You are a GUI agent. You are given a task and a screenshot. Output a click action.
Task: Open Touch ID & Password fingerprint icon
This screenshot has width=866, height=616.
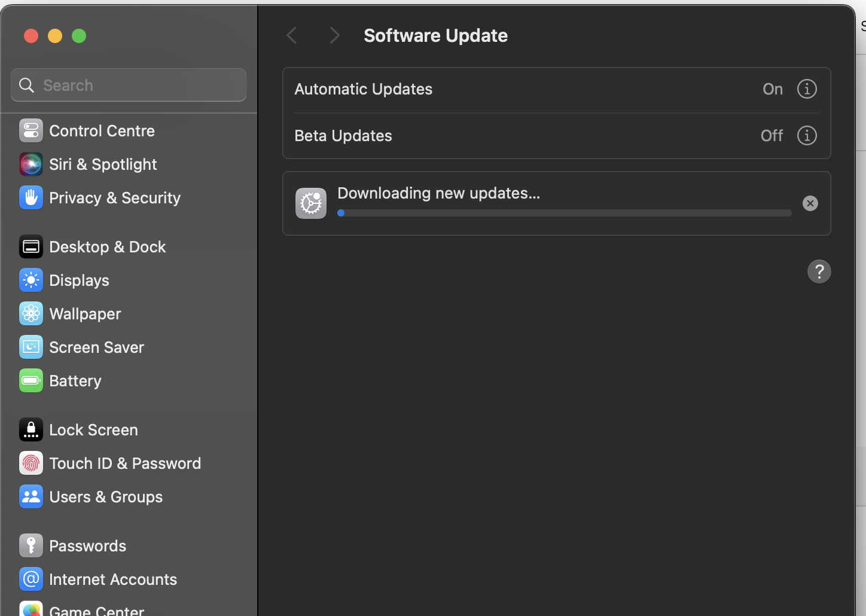(x=31, y=463)
